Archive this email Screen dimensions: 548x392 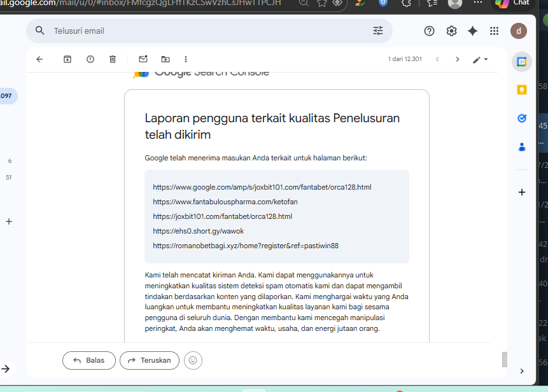click(67, 59)
